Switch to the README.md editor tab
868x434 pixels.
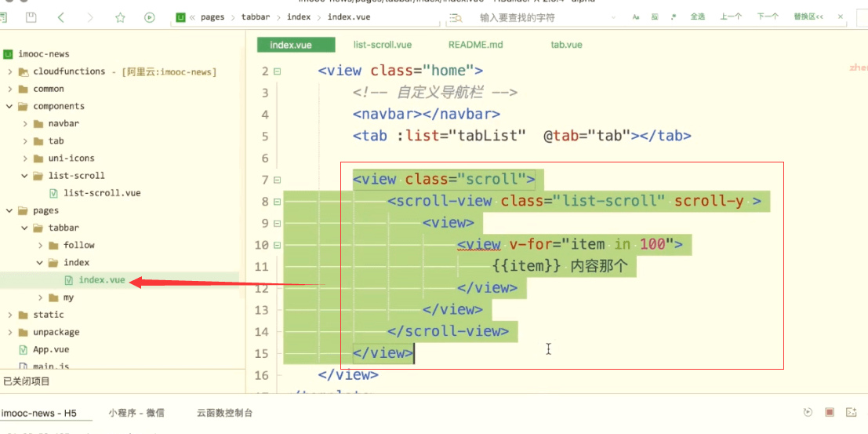[475, 45]
